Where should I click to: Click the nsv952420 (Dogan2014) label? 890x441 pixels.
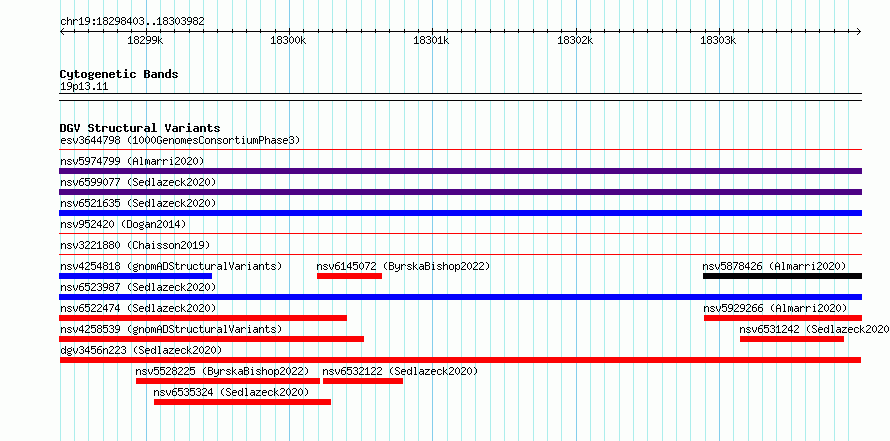(x=123, y=224)
